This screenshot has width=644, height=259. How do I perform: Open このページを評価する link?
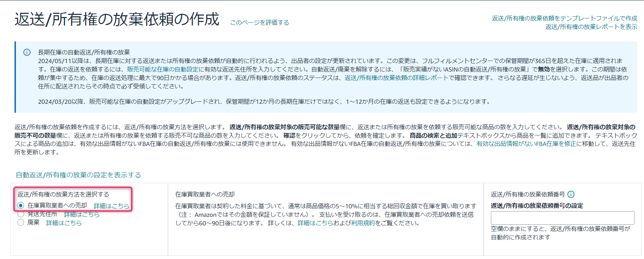tap(259, 23)
